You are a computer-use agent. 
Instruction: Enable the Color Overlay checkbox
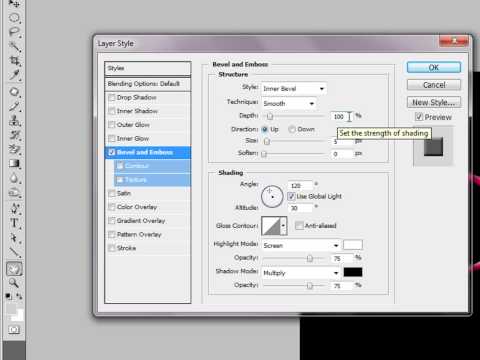point(111,207)
